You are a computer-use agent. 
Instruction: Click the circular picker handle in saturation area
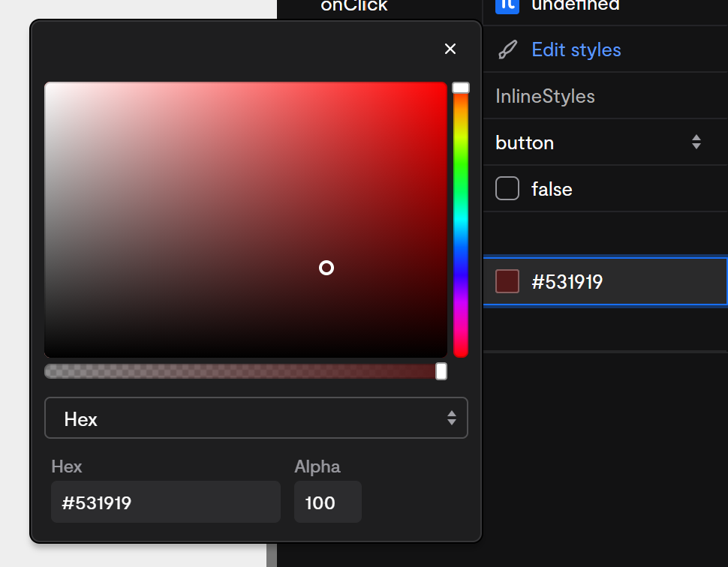pyautogui.click(x=326, y=268)
